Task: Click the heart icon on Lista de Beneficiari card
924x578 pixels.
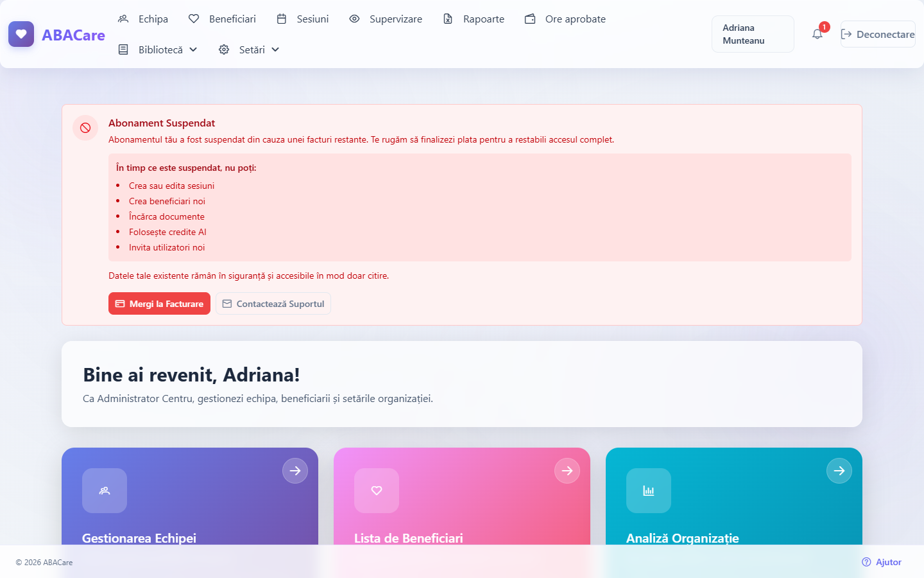Action: pyautogui.click(x=377, y=491)
